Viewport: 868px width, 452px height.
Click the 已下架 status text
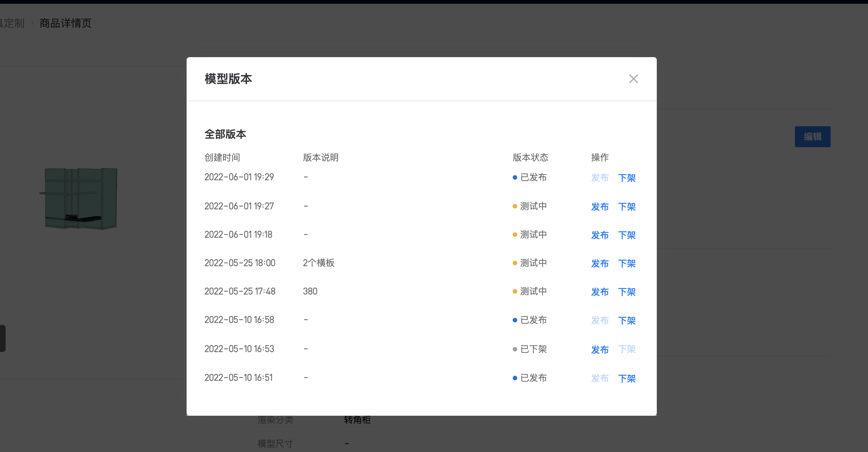[534, 349]
